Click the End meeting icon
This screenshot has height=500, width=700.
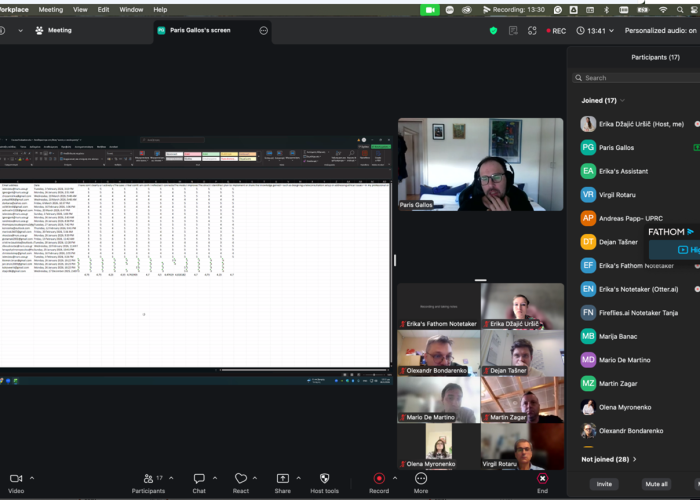coord(542,479)
